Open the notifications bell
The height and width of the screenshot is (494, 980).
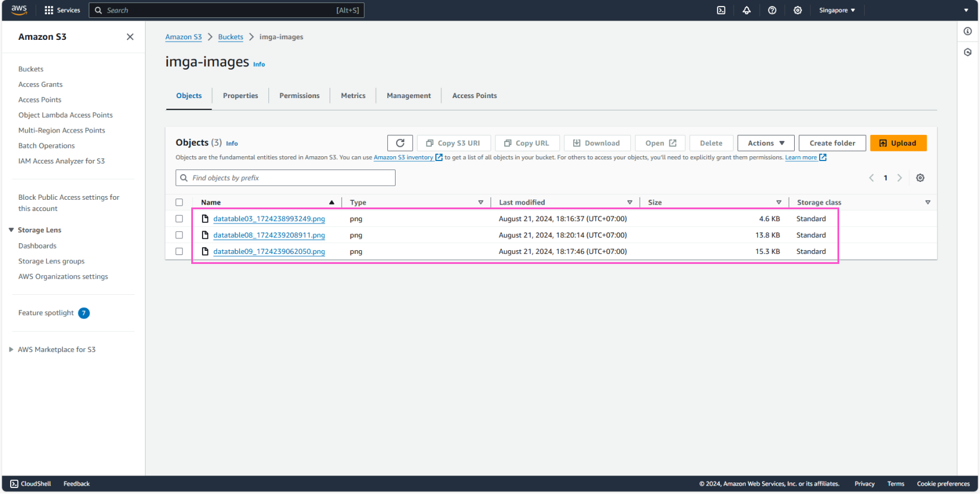pyautogui.click(x=747, y=10)
